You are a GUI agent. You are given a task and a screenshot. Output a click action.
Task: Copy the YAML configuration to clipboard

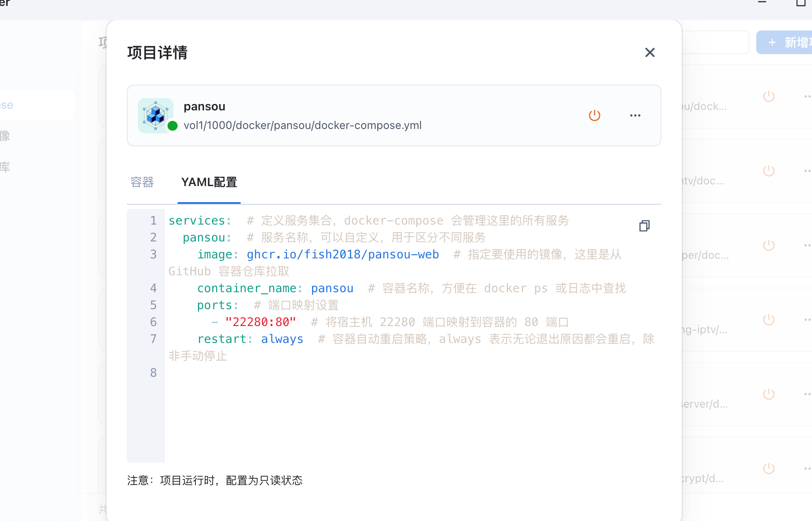point(644,226)
